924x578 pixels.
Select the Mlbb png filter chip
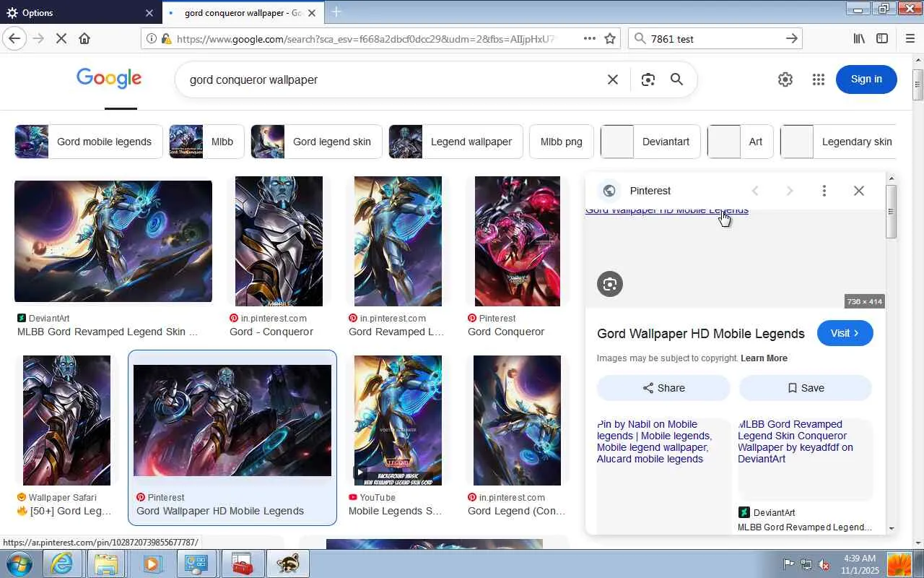562,142
